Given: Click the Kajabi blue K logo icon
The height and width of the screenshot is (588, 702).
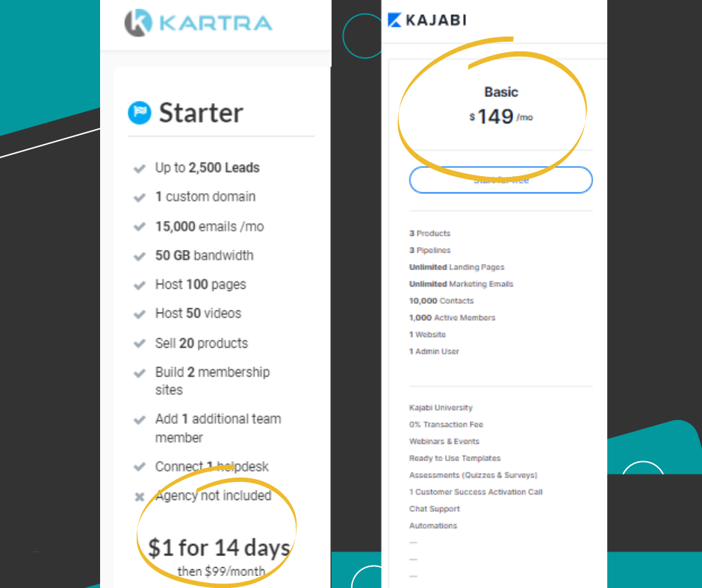Looking at the screenshot, I should 394,20.
